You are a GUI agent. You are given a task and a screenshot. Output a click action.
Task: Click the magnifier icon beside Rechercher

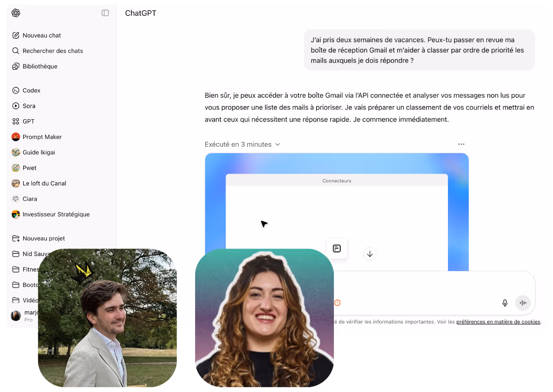[x=16, y=51]
